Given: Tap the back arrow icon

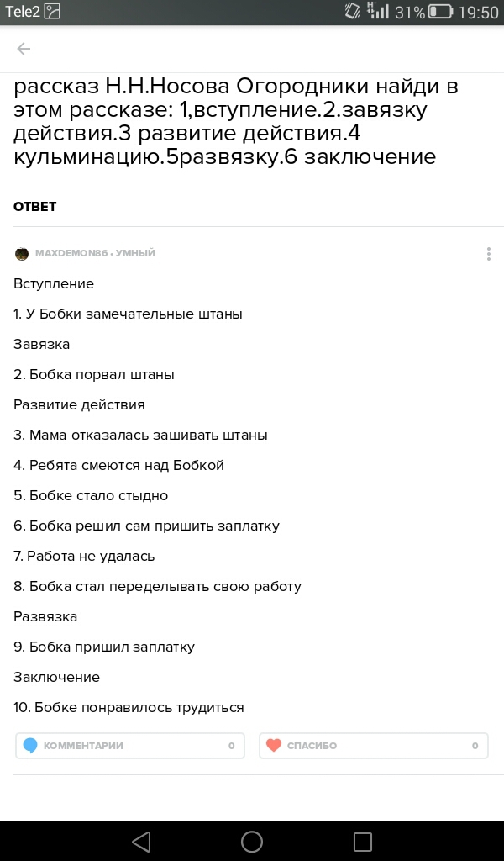Looking at the screenshot, I should (x=24, y=49).
